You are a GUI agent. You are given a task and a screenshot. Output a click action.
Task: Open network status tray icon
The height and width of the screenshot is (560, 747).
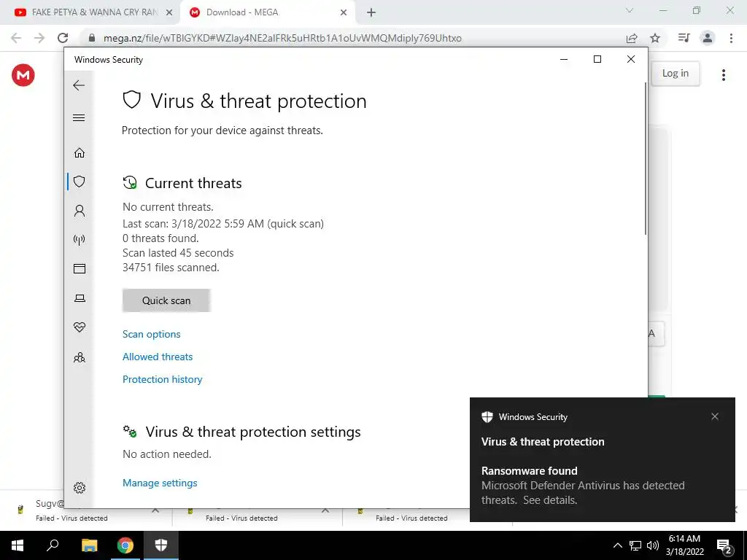click(x=635, y=545)
